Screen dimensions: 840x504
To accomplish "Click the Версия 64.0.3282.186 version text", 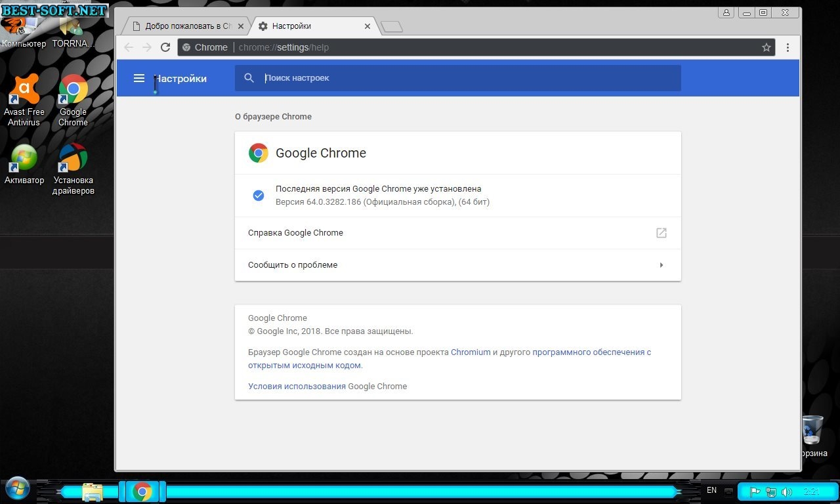I will 383,202.
